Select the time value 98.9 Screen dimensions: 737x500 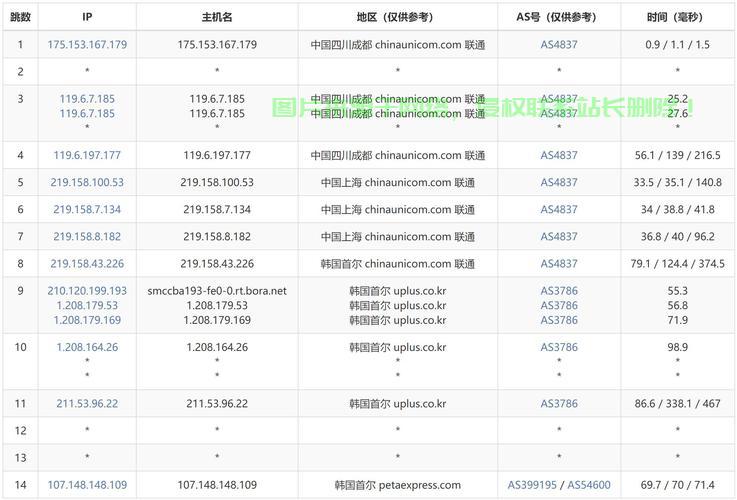point(677,347)
